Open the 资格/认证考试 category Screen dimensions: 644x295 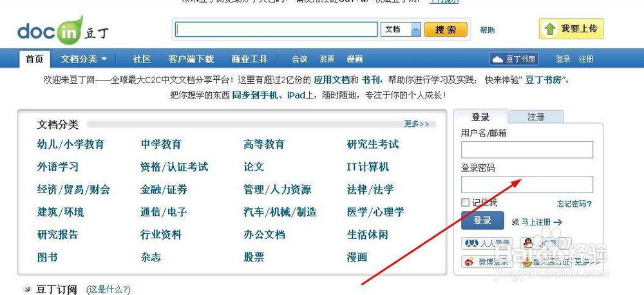(x=174, y=167)
